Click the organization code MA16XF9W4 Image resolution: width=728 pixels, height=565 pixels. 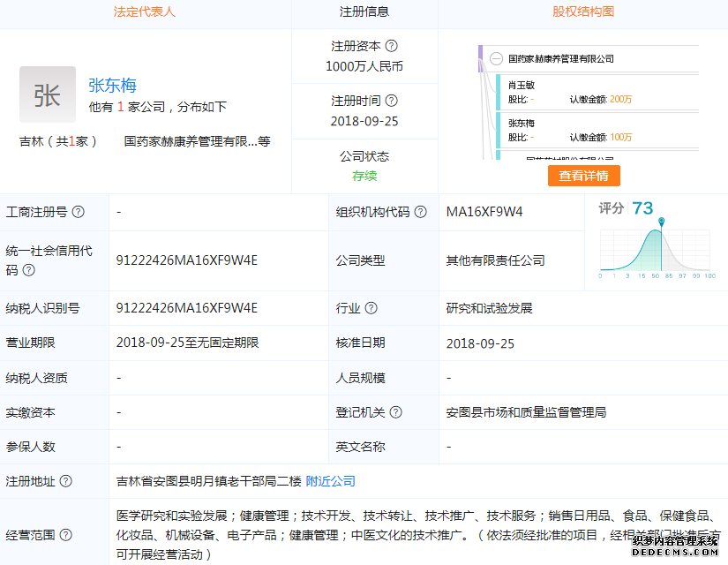point(484,212)
